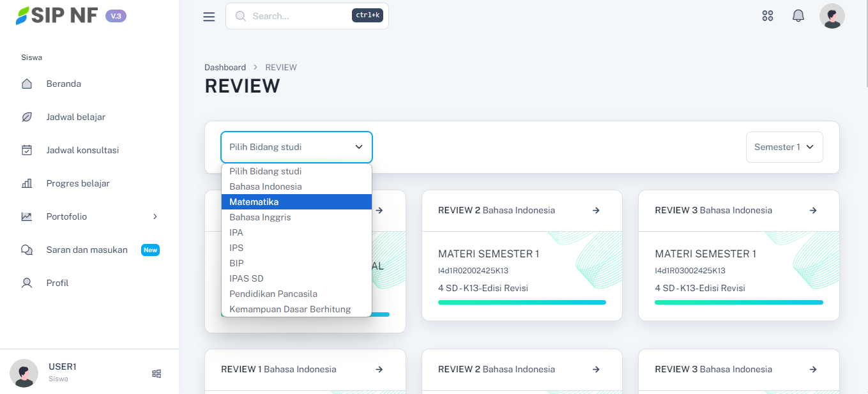Expand the Portofolio submenu chevron
Image resolution: width=868 pixels, height=394 pixels.
pos(155,216)
